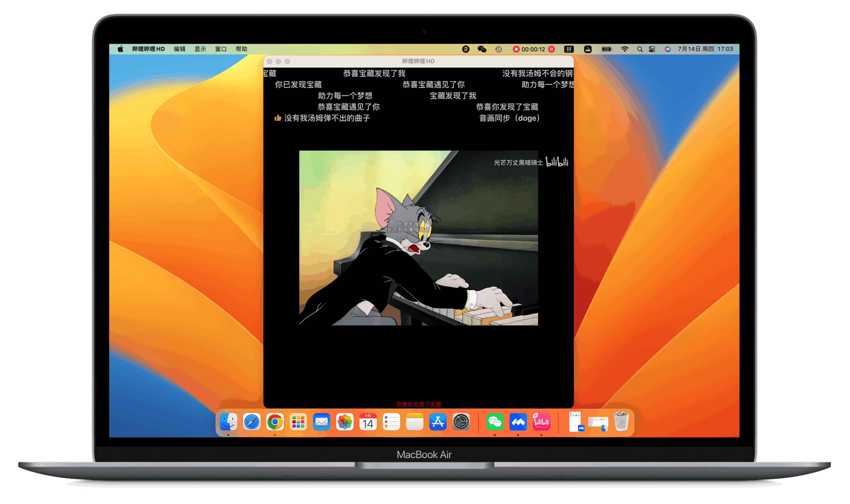
Task: Open the 帮助 menu
Action: (x=241, y=49)
